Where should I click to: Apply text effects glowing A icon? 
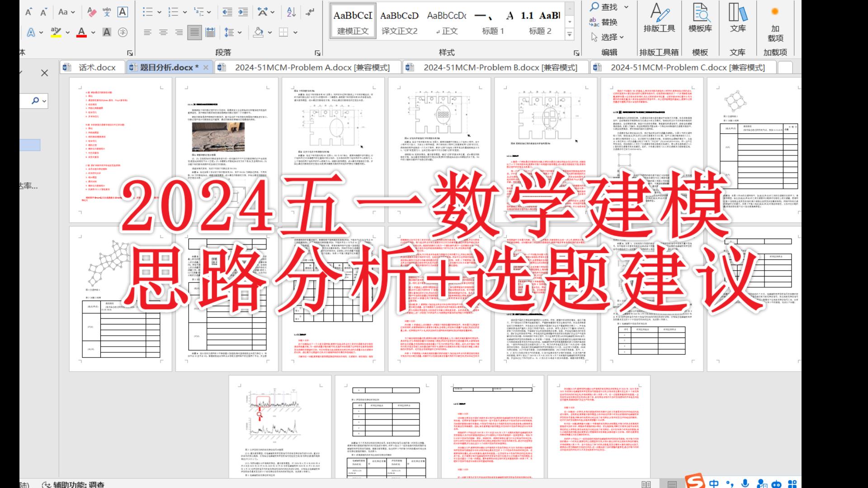tap(31, 32)
